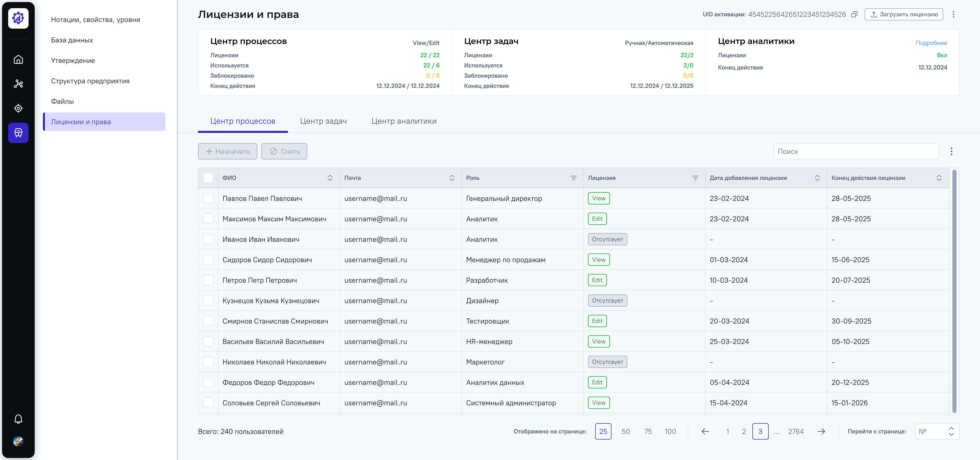The image size is (980, 460).
Task: Click the Поиск search field
Action: (x=856, y=152)
